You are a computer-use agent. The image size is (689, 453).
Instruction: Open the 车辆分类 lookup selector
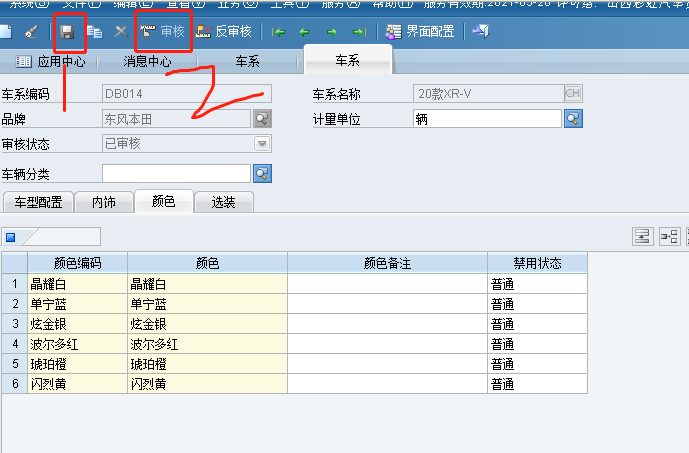tap(262, 174)
